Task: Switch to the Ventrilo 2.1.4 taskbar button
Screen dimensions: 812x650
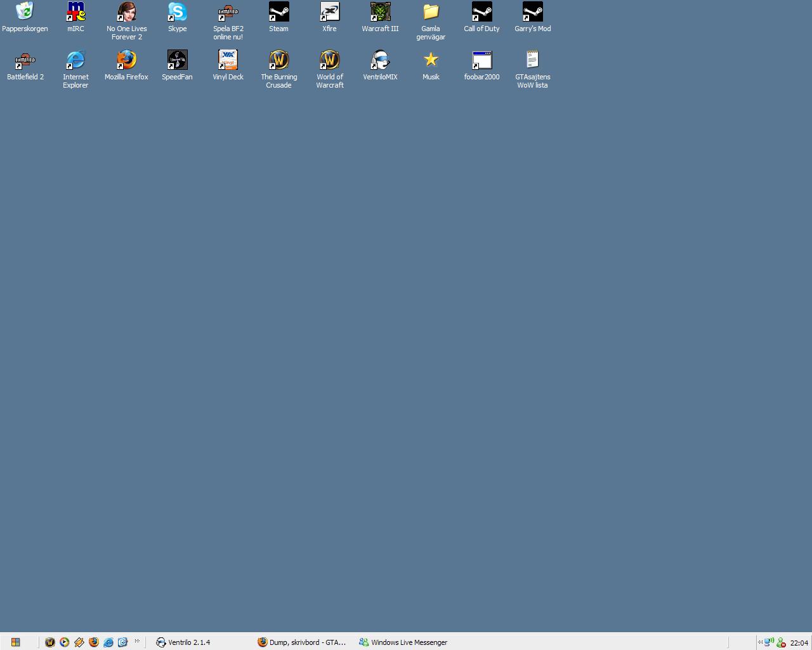Action: tap(203, 642)
